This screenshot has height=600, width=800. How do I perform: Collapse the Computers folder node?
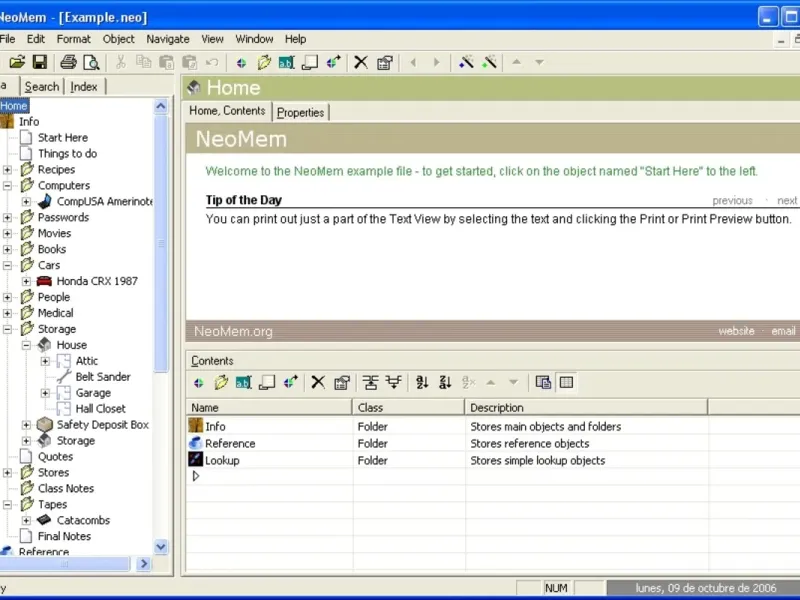pos(8,186)
